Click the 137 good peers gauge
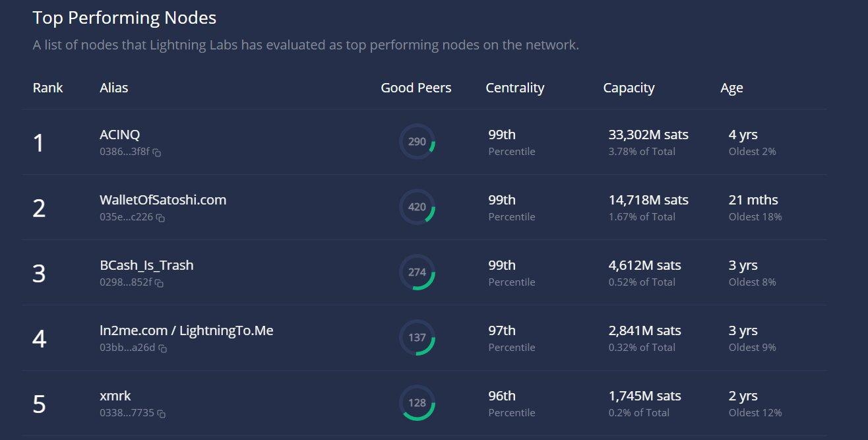The image size is (868, 440). pos(417,338)
